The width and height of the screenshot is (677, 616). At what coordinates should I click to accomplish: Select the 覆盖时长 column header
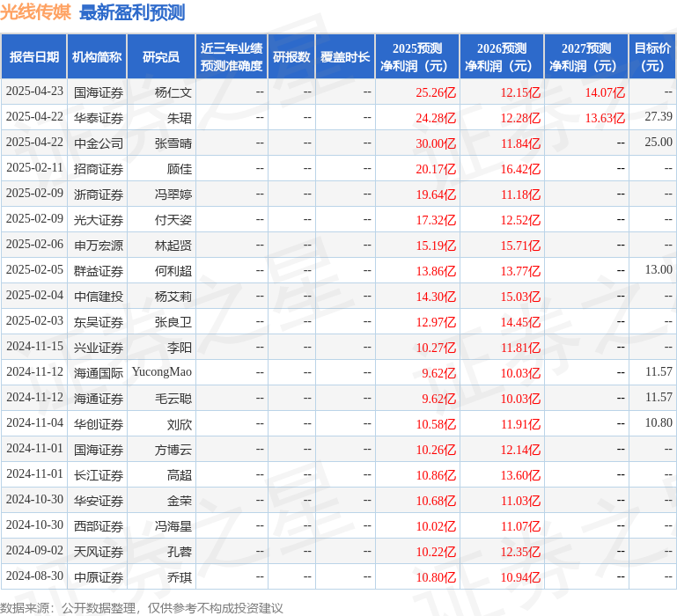(345, 57)
